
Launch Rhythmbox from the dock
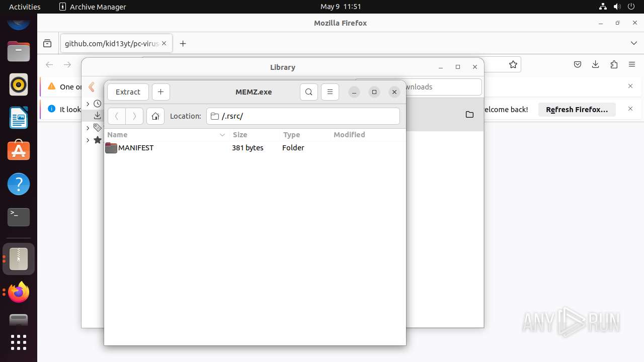pos(19,84)
